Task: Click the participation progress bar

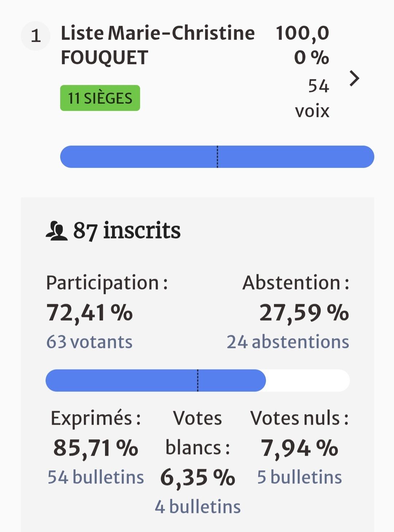Action: pos(120,380)
